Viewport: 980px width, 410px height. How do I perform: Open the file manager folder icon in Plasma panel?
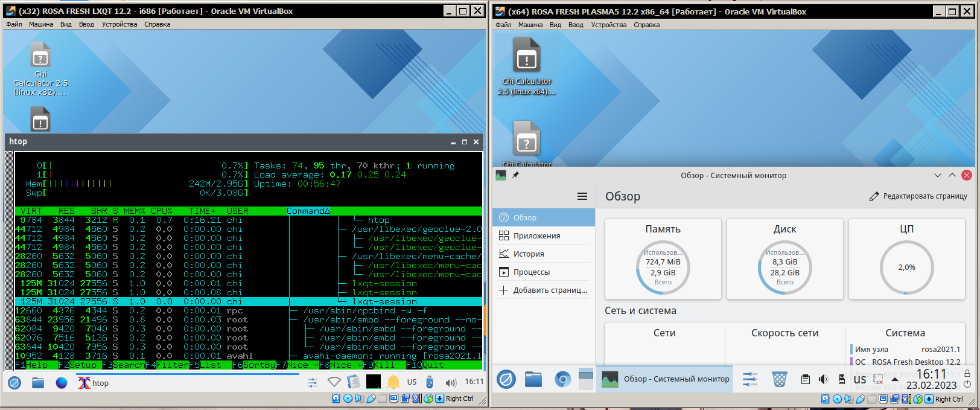(533, 379)
